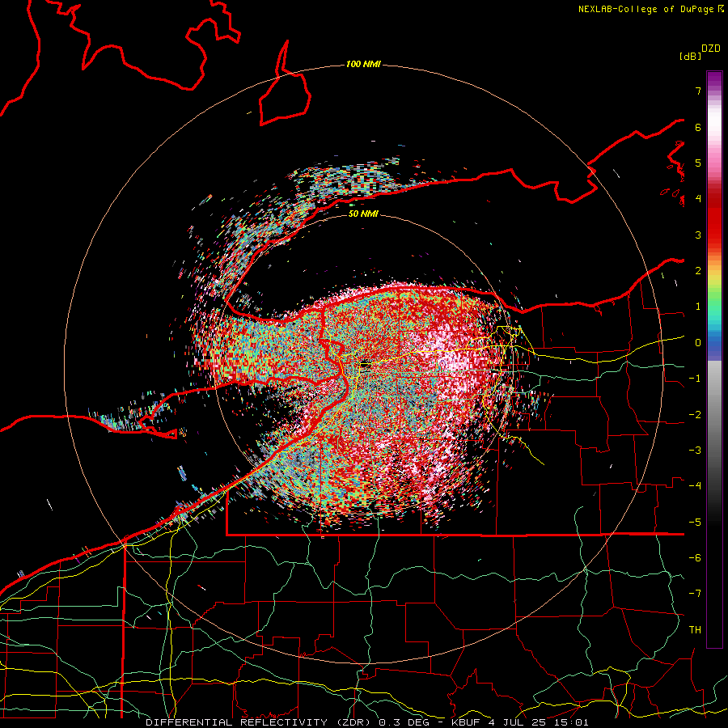
Task: Click the 5 dB value on legend
Action: (x=698, y=163)
